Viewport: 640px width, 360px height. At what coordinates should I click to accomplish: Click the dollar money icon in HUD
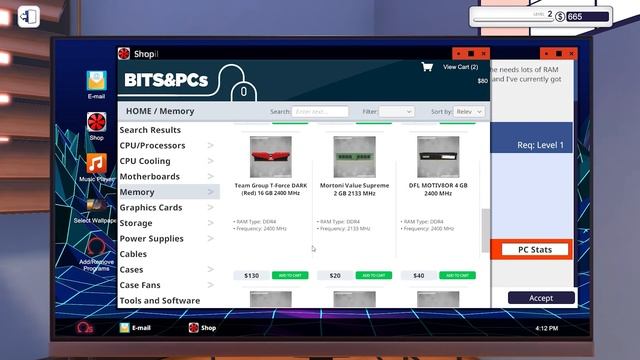coord(560,17)
